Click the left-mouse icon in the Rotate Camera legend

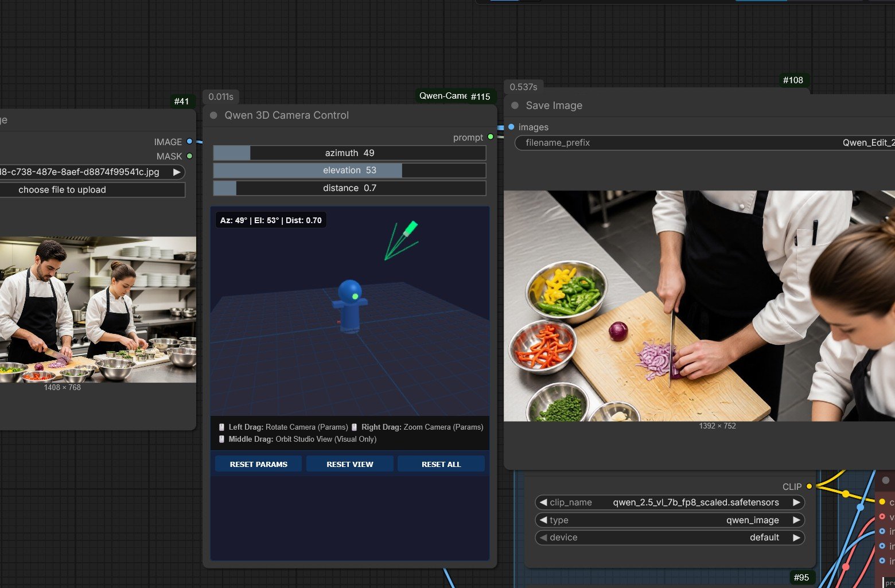(x=221, y=427)
